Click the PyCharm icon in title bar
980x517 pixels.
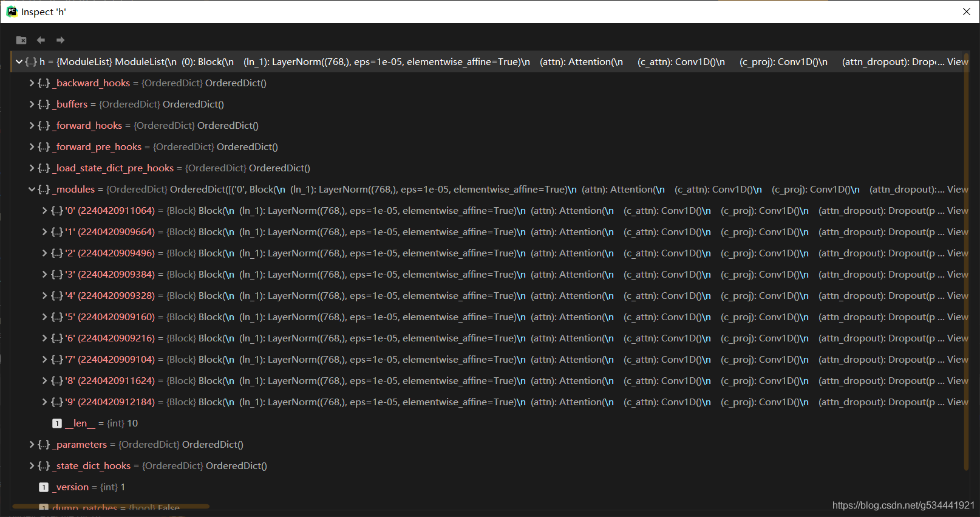pos(12,12)
